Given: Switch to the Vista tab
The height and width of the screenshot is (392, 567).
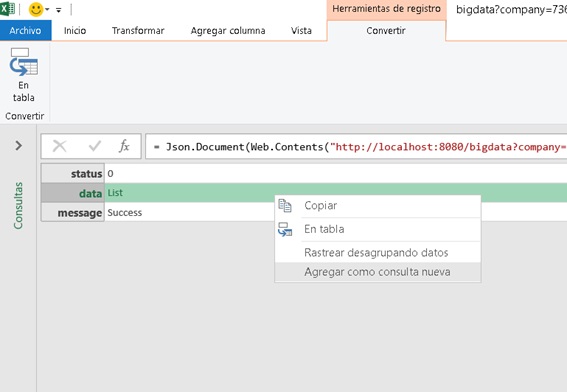Looking at the screenshot, I should (x=301, y=31).
